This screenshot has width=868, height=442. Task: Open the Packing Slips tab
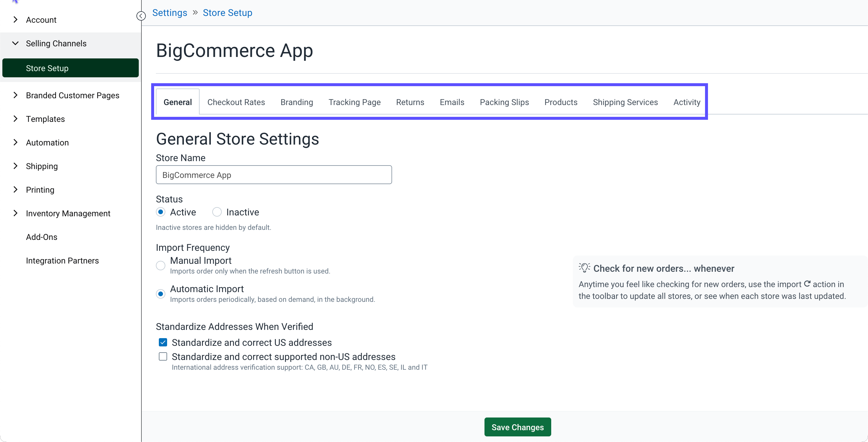tap(504, 102)
